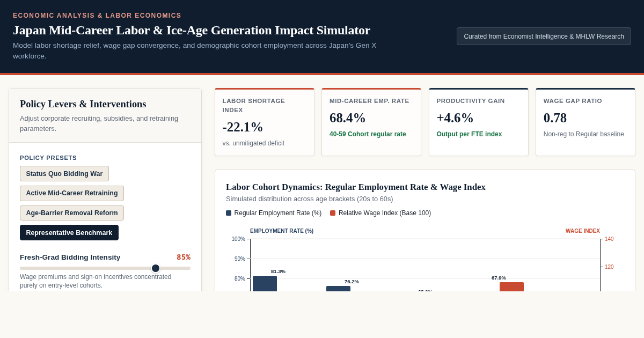Click the 120 tick on wage axis
This screenshot has height=338, width=644.
pos(609,267)
